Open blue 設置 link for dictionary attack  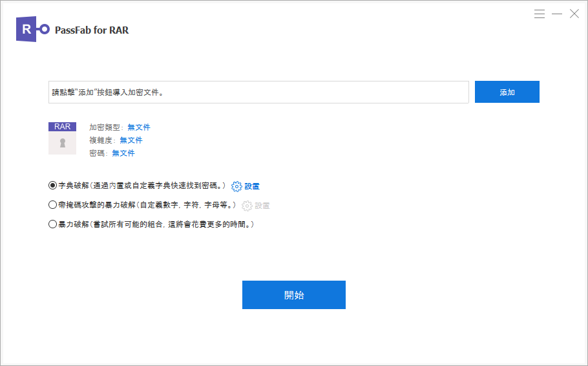[x=252, y=186]
